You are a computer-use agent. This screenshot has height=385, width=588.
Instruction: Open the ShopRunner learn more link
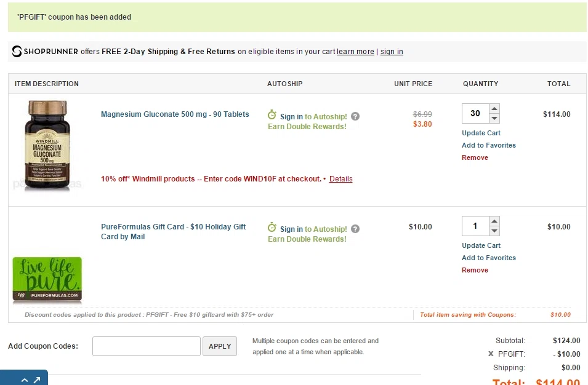click(355, 52)
